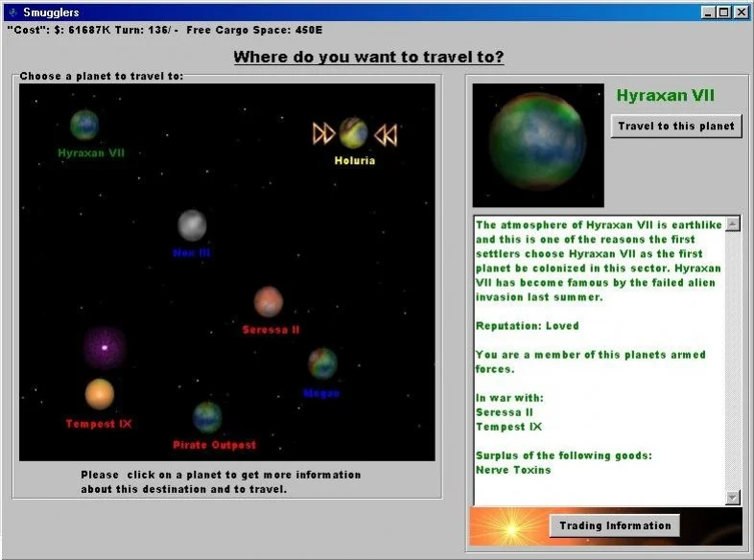Click the 'Nox III' label on the map
The height and width of the screenshot is (560, 754).
pos(192,253)
